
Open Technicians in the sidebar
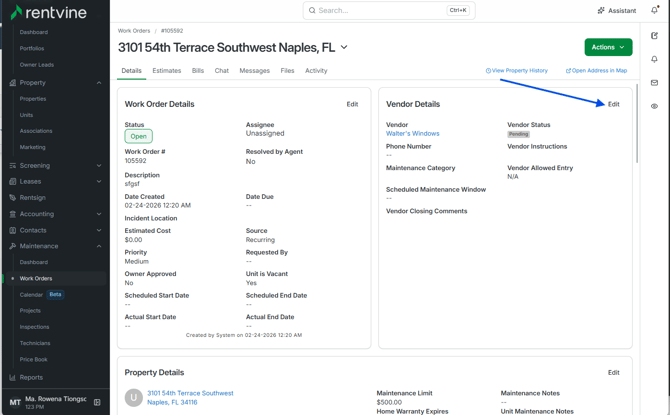[x=35, y=343]
